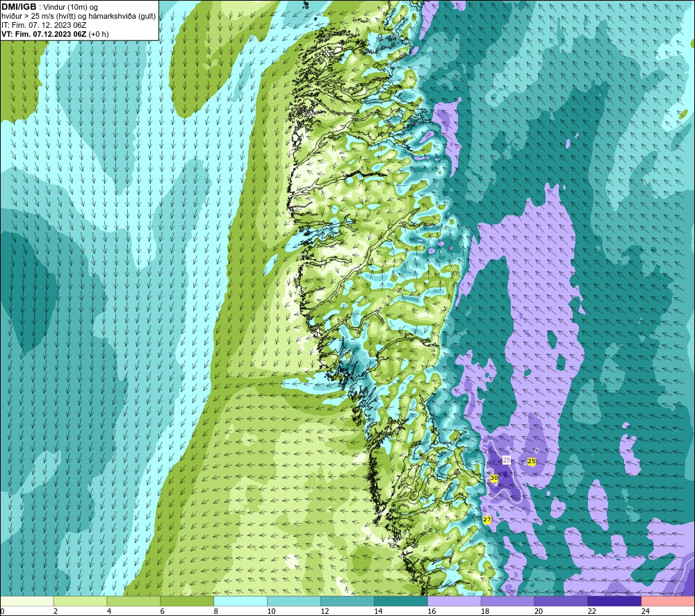695x616 pixels.
Task: Click the 12–14 teal legend swatch
Action: click(347, 601)
